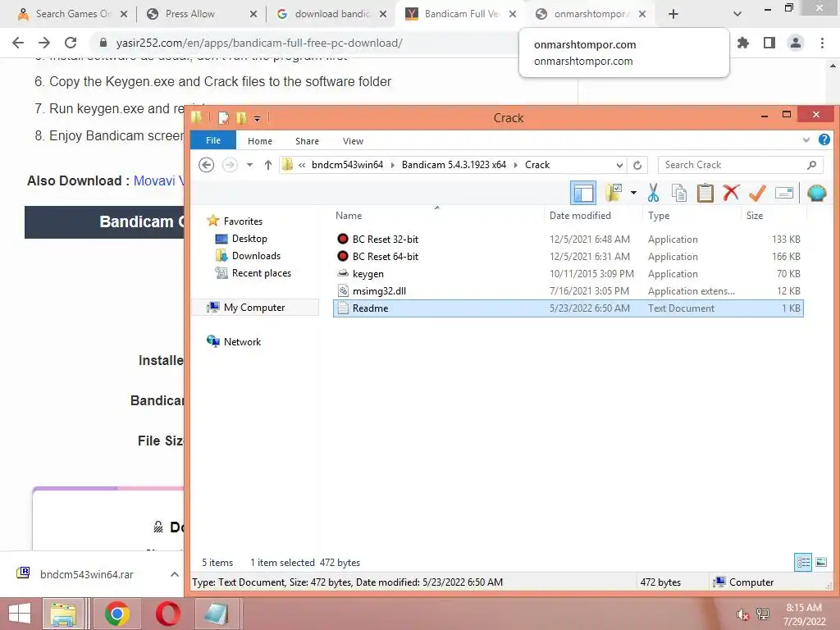Open Customize Quick Access Toolbar dropdown
This screenshot has width=840, height=630.
[x=257, y=118]
